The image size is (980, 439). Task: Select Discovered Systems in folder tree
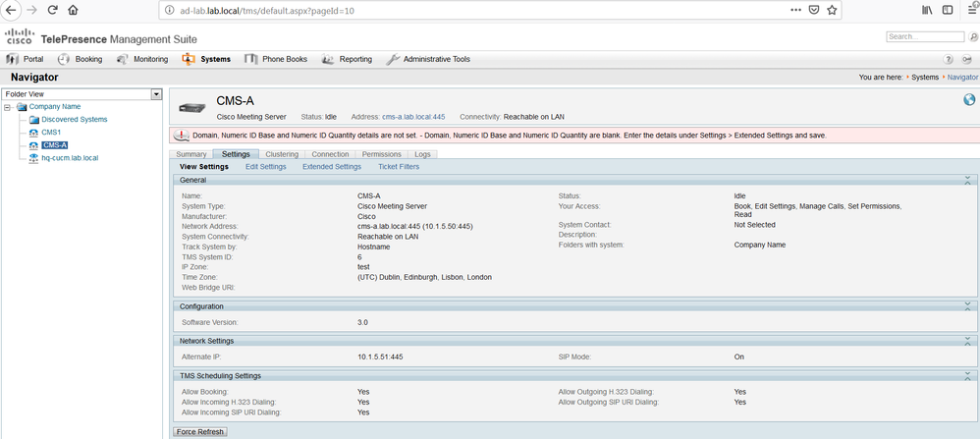(x=75, y=120)
